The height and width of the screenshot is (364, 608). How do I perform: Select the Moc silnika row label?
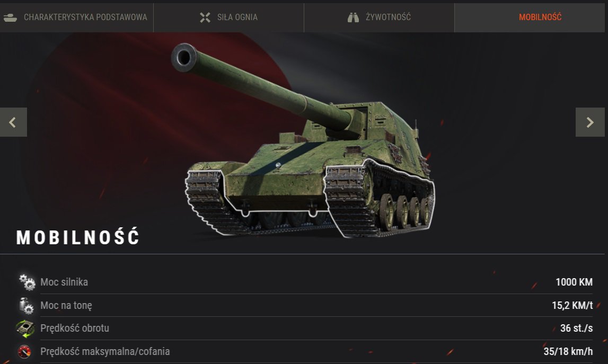pos(64,282)
